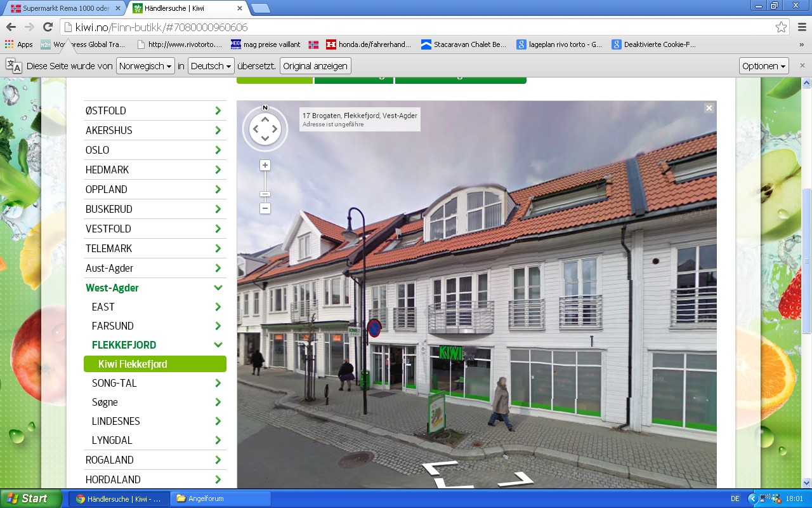This screenshot has height=508, width=812.
Task: Expand the AKERSHUS region
Action: (x=155, y=130)
